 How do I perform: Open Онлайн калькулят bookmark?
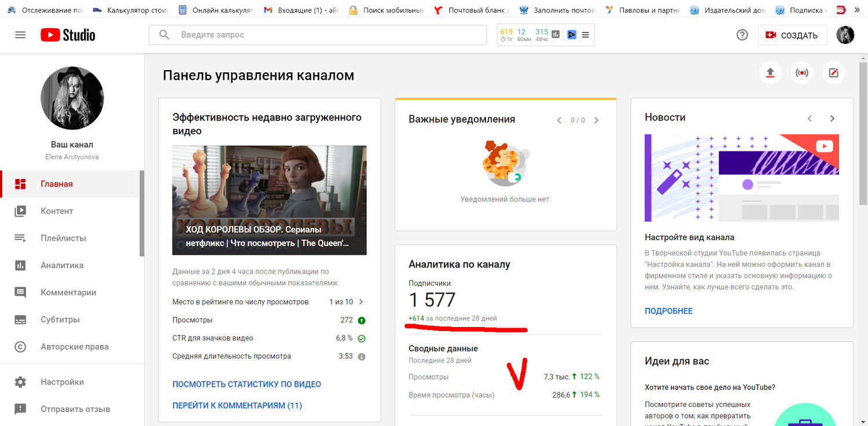[216, 10]
